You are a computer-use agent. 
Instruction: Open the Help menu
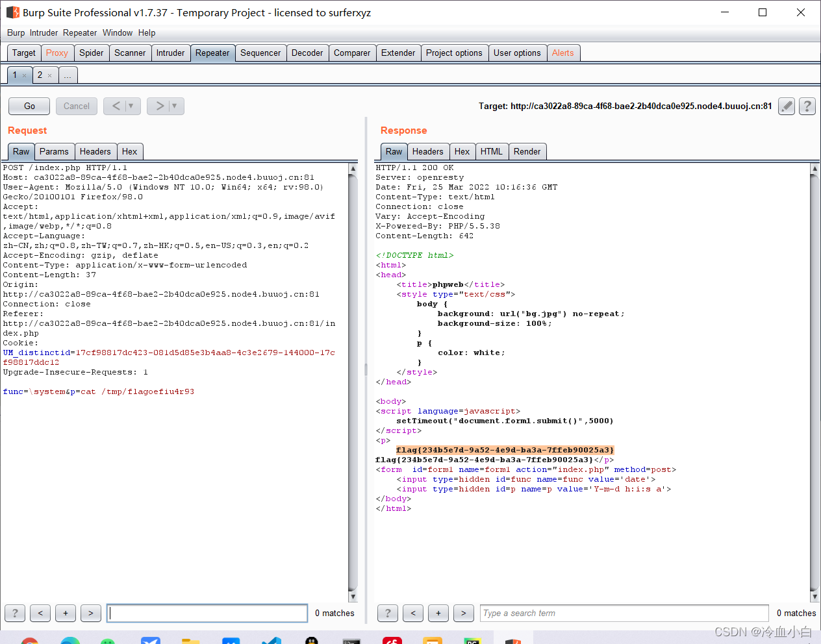147,32
